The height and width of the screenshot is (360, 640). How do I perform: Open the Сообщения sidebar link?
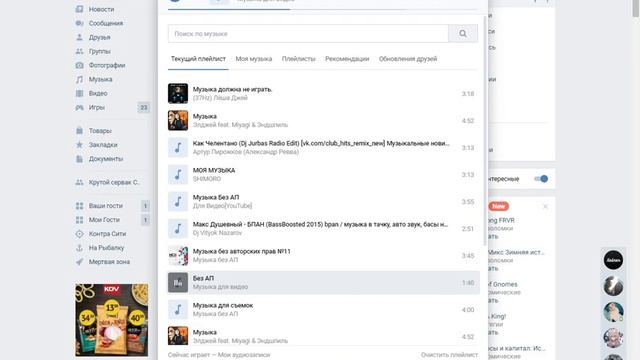[106, 23]
